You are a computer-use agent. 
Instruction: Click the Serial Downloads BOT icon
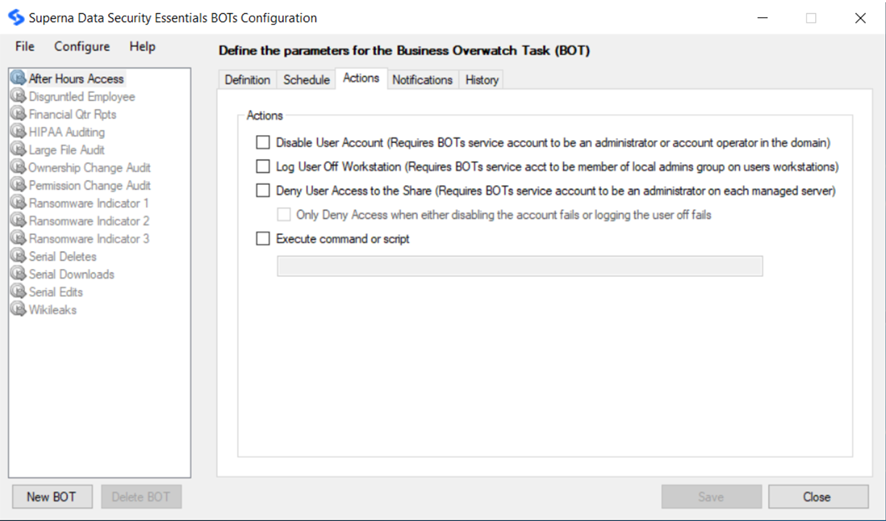18,274
